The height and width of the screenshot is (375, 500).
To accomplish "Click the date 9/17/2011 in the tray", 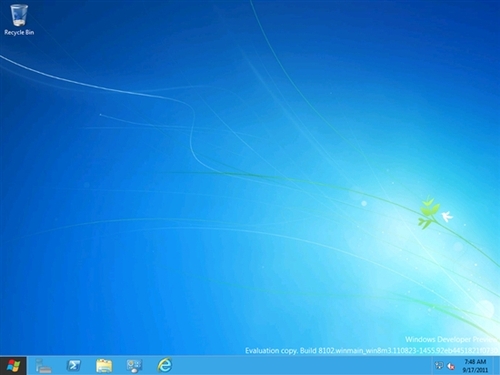I will (x=475, y=370).
